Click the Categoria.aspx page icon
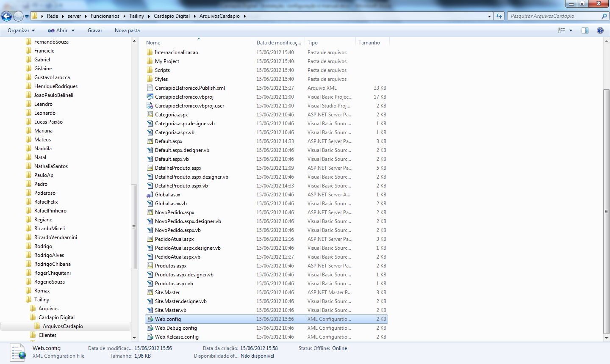 coord(150,115)
